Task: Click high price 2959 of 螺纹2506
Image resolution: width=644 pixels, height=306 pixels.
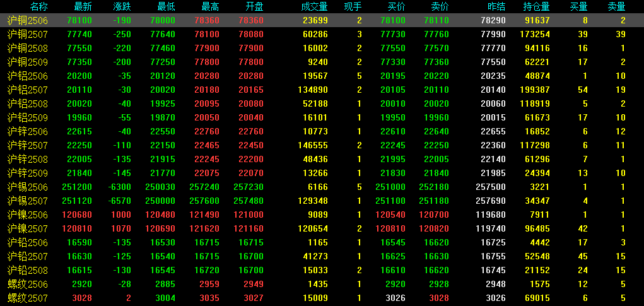Action: (209, 284)
